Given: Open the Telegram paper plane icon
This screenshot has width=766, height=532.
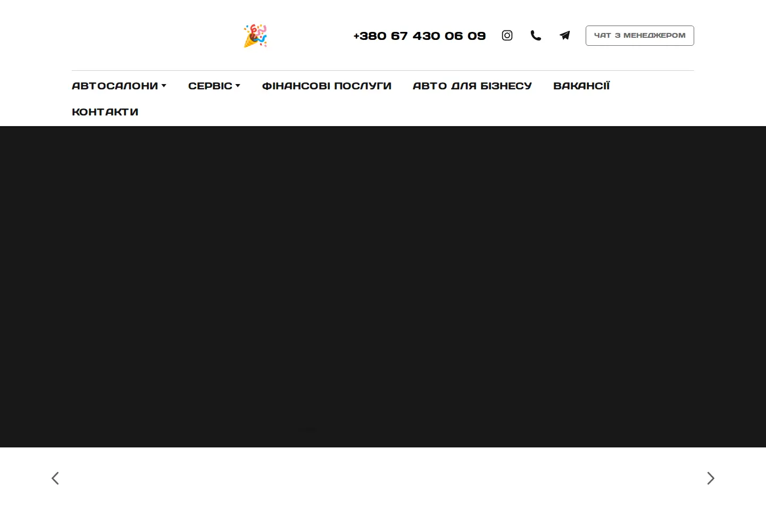Looking at the screenshot, I should tap(564, 36).
